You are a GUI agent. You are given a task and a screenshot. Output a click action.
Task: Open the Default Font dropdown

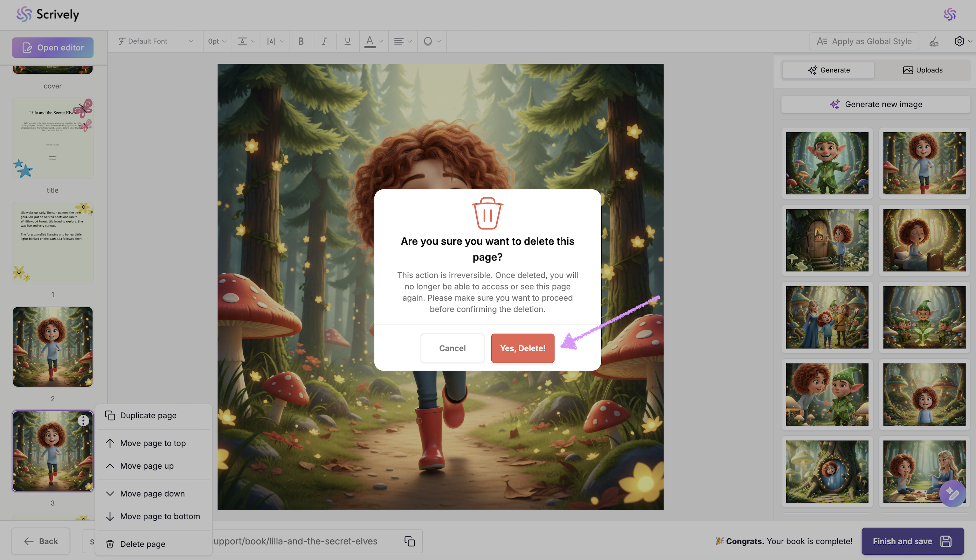coord(155,41)
